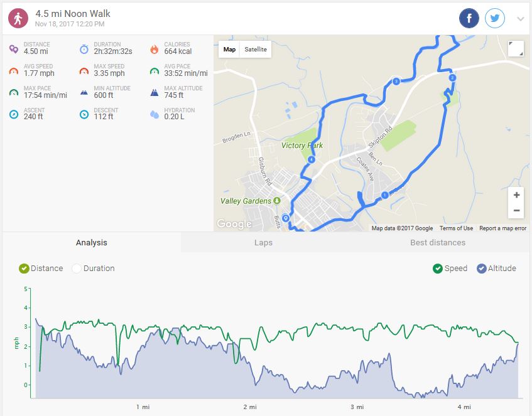Click Report a map error link
This screenshot has height=416, width=532.
pyautogui.click(x=502, y=228)
